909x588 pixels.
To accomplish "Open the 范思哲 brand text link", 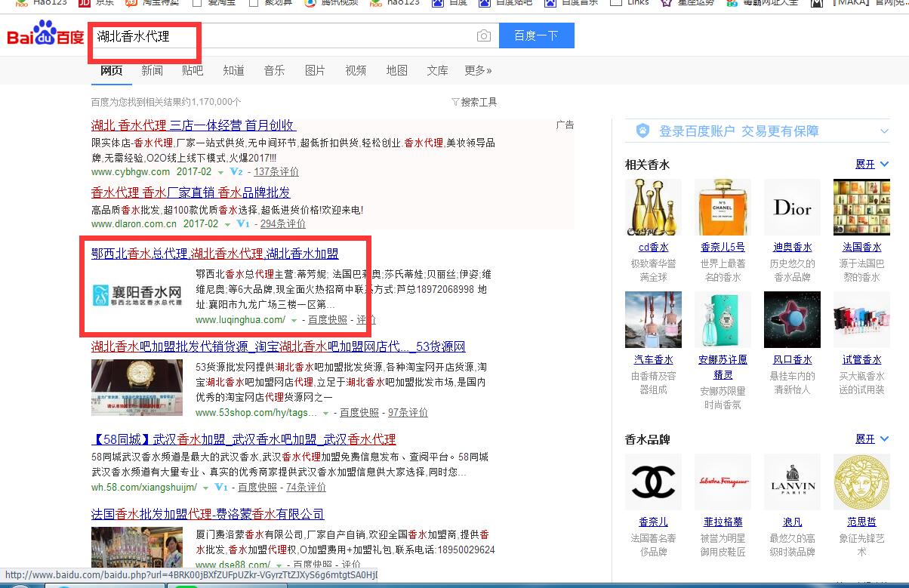I will (861, 522).
